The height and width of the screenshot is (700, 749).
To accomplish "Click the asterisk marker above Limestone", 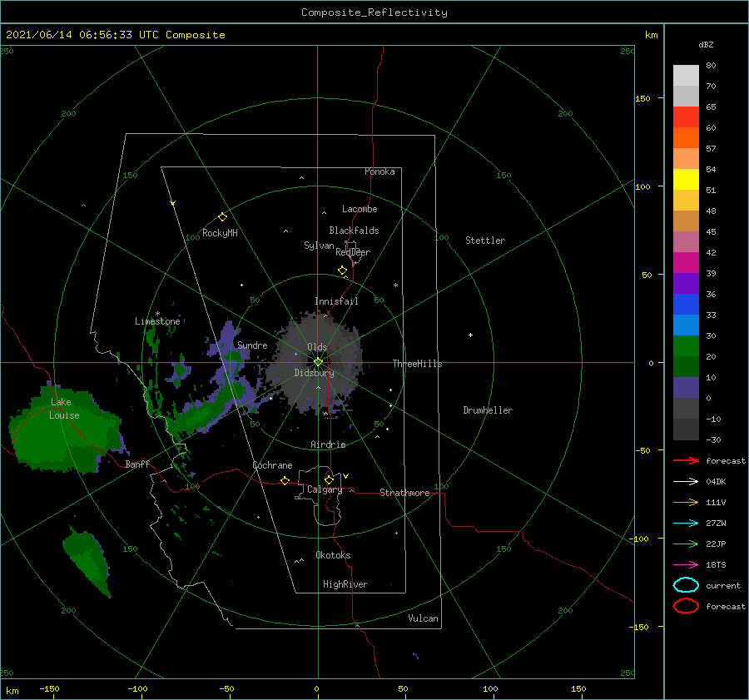I will click(x=157, y=314).
